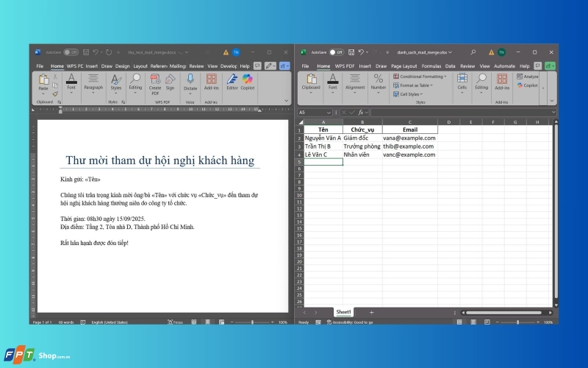Launch Copilot from the Word ribbon
Image resolution: width=588 pixels, height=368 pixels.
point(248,82)
